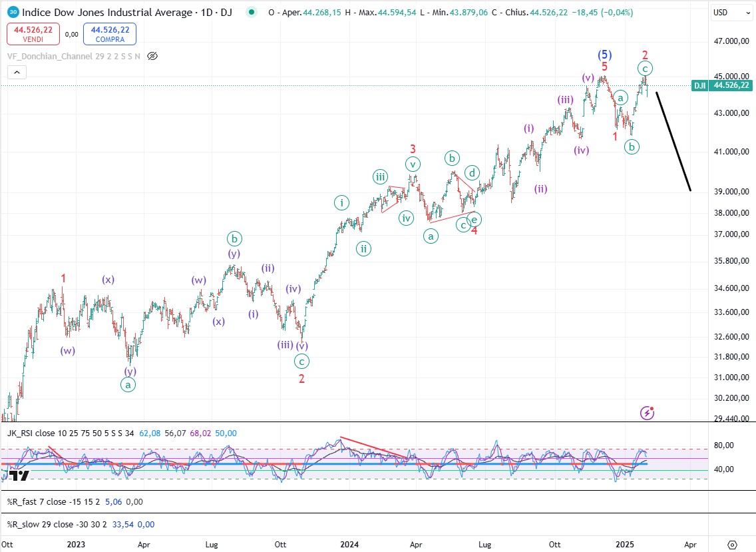Image resolution: width=756 pixels, height=552 pixels.
Task: Click the 39.000,00 price scale label
Action: pos(731,192)
